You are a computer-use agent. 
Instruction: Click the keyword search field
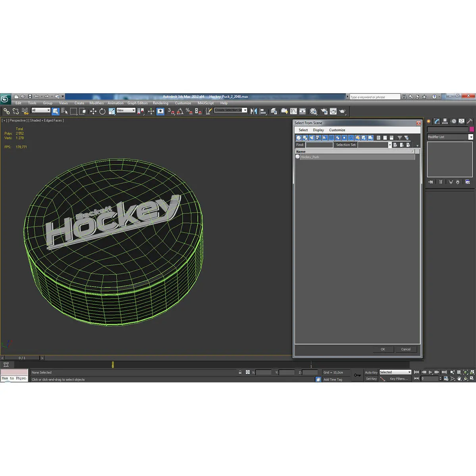[375, 97]
